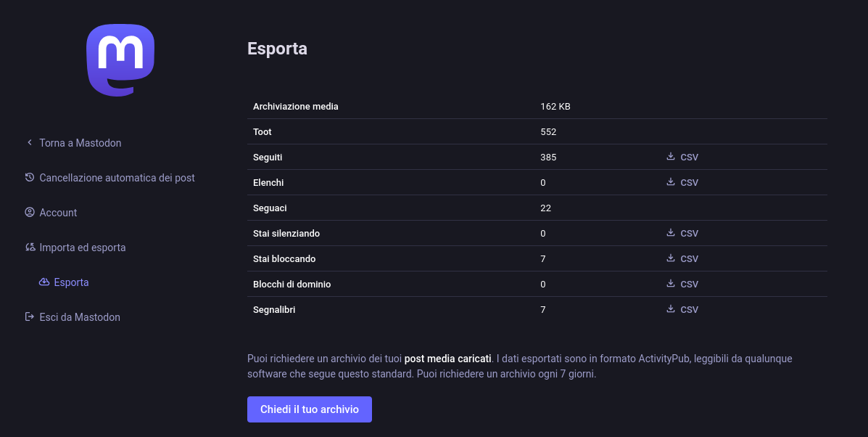Return via Torna a Mastodon link

[x=80, y=143]
